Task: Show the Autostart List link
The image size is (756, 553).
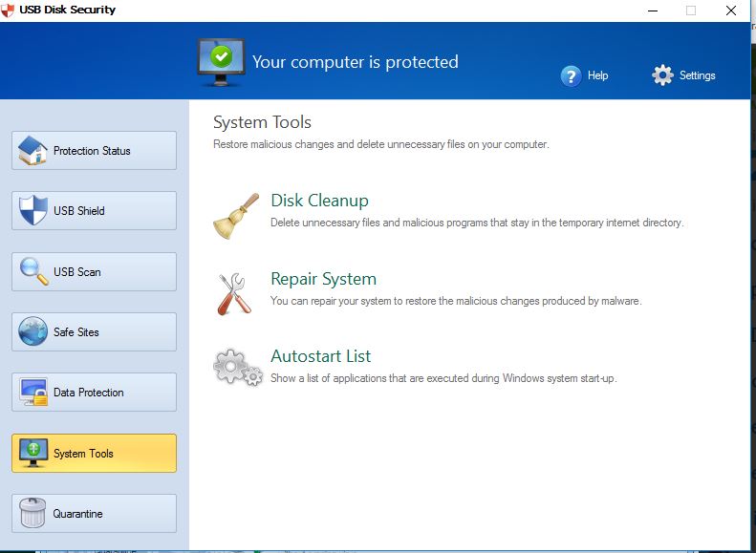Action: (320, 356)
